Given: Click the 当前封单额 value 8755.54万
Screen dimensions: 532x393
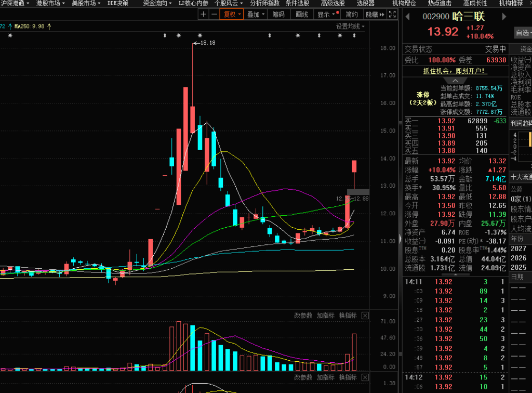Looking at the screenshot, I should (489, 88).
